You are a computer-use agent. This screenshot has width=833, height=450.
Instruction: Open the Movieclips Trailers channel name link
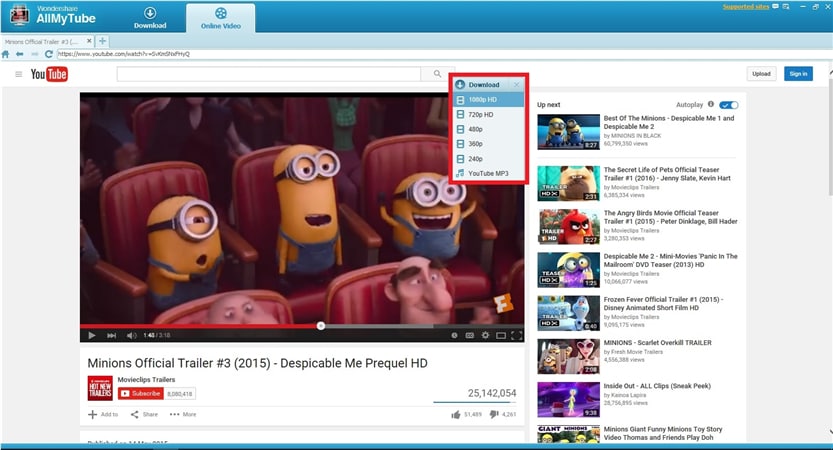point(146,379)
